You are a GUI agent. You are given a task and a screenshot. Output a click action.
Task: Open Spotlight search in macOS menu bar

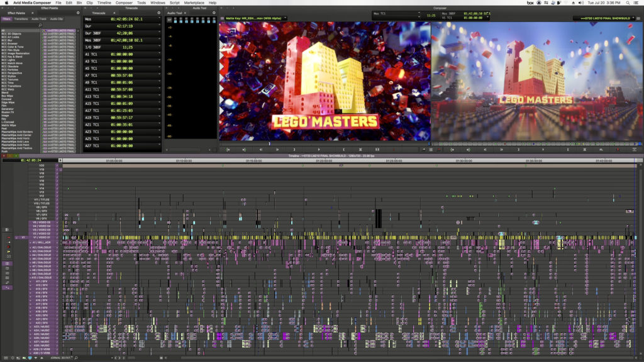(x=628, y=3)
